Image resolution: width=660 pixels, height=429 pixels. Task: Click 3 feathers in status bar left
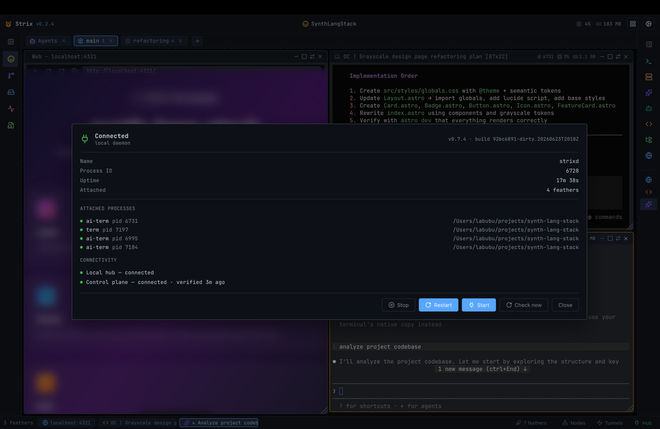coord(18,423)
